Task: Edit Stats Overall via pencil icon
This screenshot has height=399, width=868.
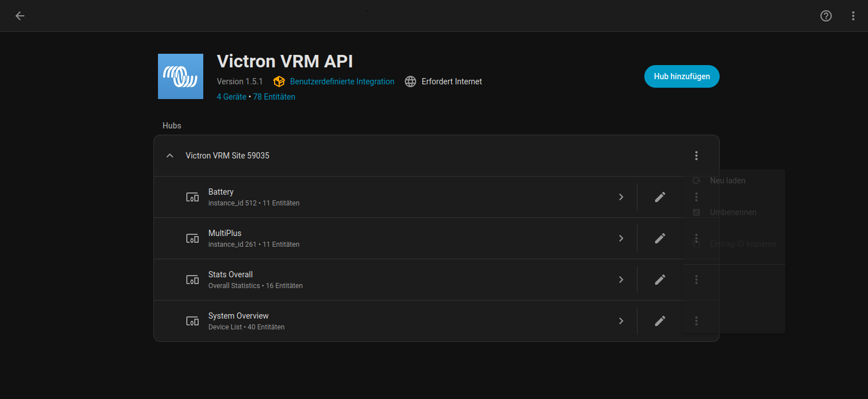Action: (660, 280)
